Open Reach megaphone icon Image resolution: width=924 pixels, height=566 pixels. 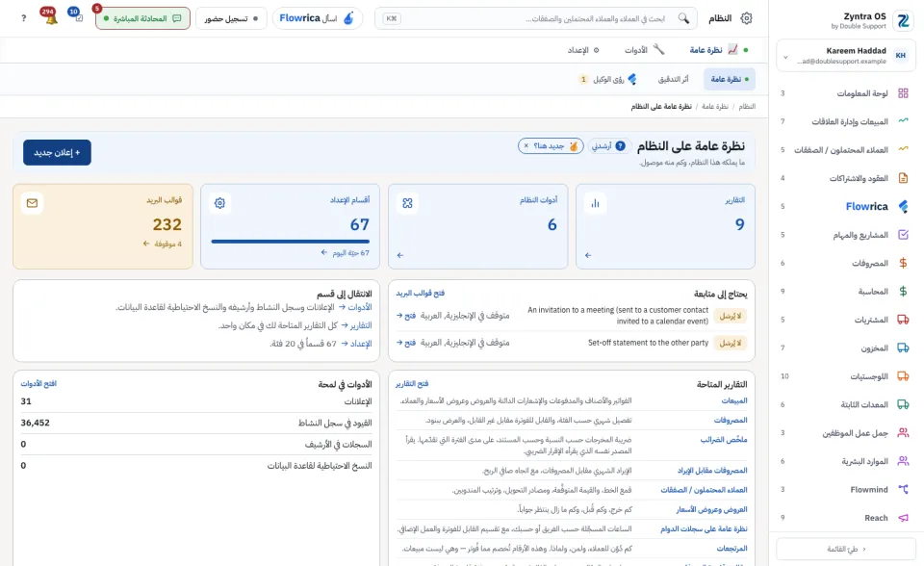(x=903, y=518)
